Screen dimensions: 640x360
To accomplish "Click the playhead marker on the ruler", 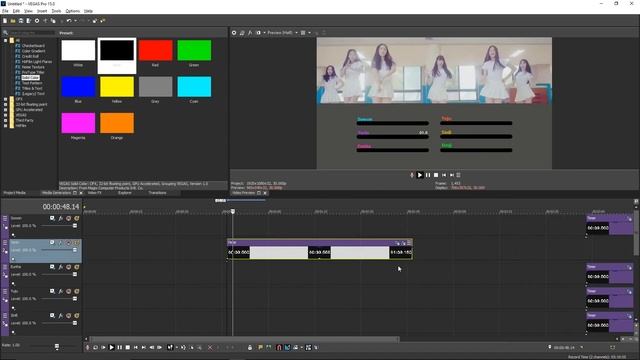I will (x=233, y=211).
